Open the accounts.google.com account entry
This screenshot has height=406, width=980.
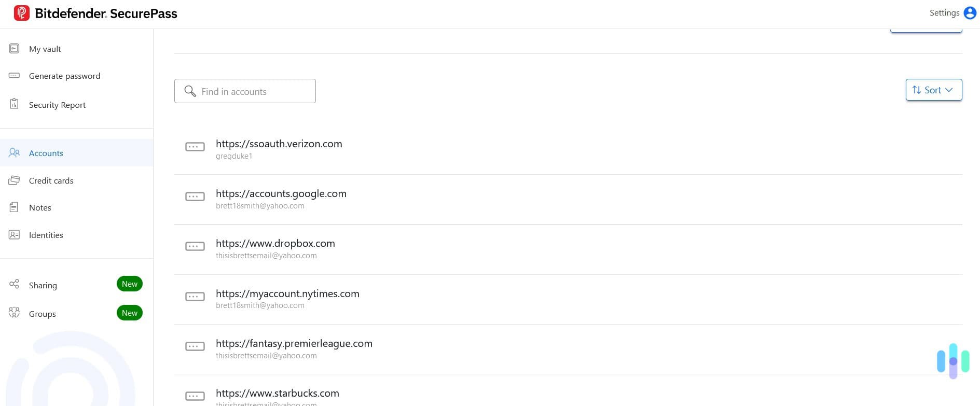[x=281, y=194]
